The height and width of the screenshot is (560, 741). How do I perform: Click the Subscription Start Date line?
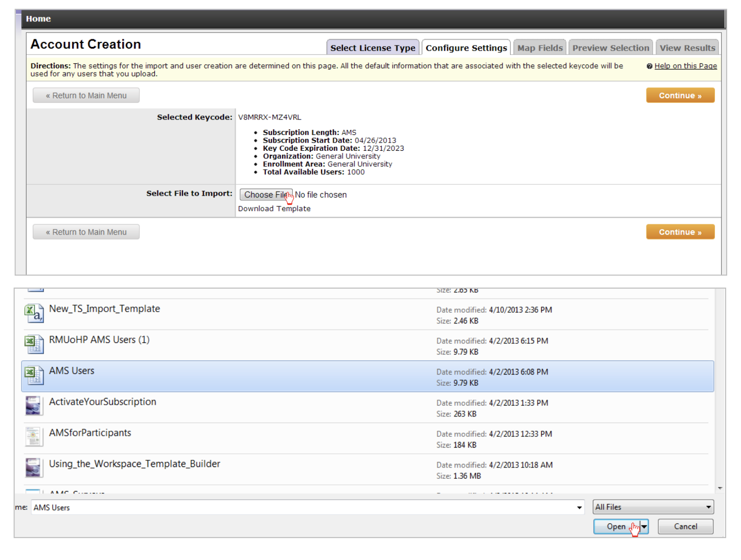330,141
